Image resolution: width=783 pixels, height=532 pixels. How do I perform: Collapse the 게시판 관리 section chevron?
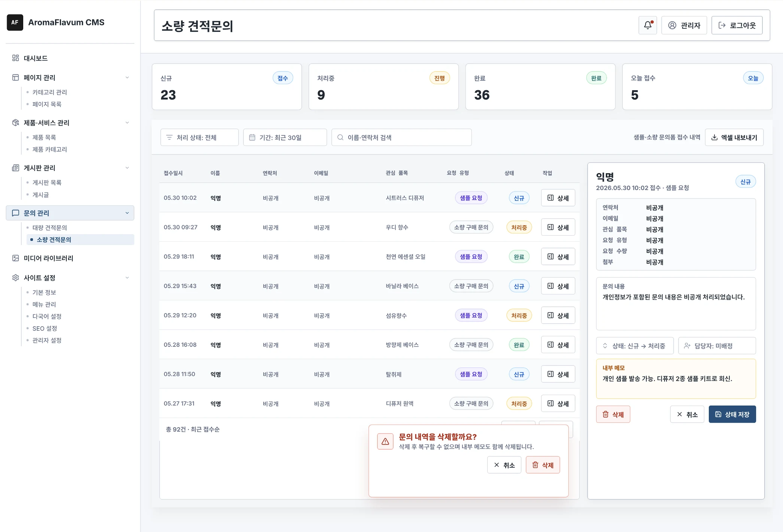click(x=127, y=168)
